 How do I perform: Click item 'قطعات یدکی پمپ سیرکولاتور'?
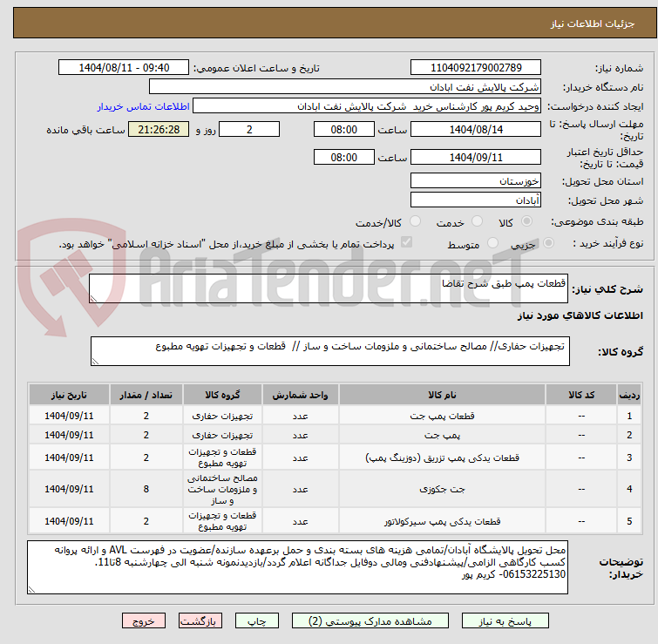pos(442,521)
